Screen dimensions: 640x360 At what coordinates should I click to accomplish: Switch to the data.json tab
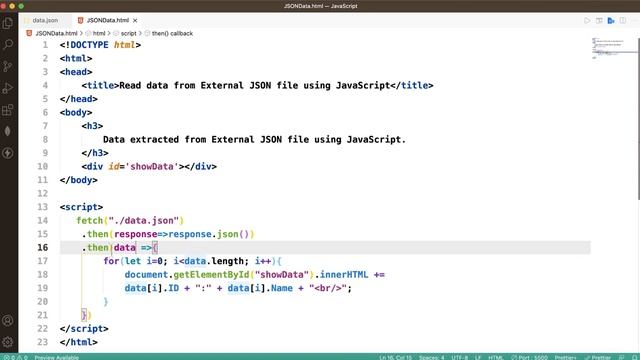point(45,20)
